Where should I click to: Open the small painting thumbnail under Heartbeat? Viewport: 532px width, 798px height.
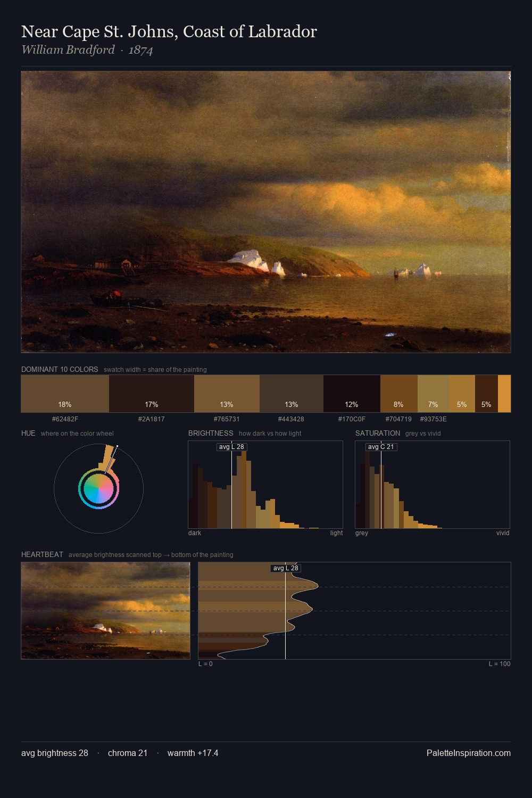(x=105, y=611)
